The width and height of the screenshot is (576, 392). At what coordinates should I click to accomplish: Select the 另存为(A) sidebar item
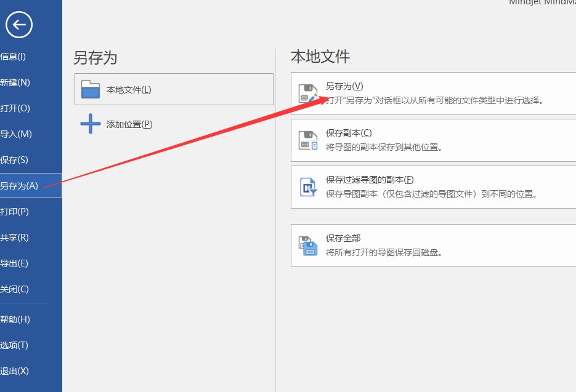(19, 186)
